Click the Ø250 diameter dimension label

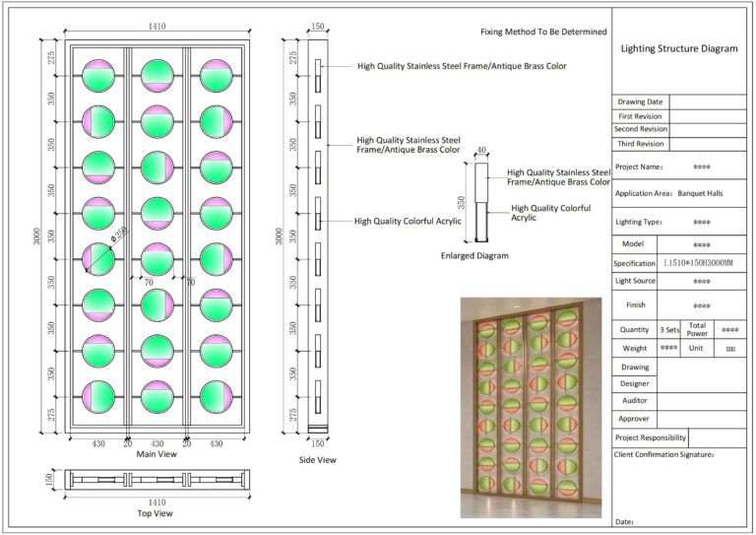tap(117, 234)
